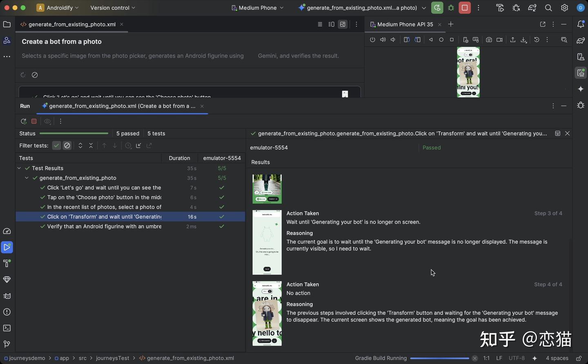Open Device Manager from the right sidebar

(x=581, y=57)
